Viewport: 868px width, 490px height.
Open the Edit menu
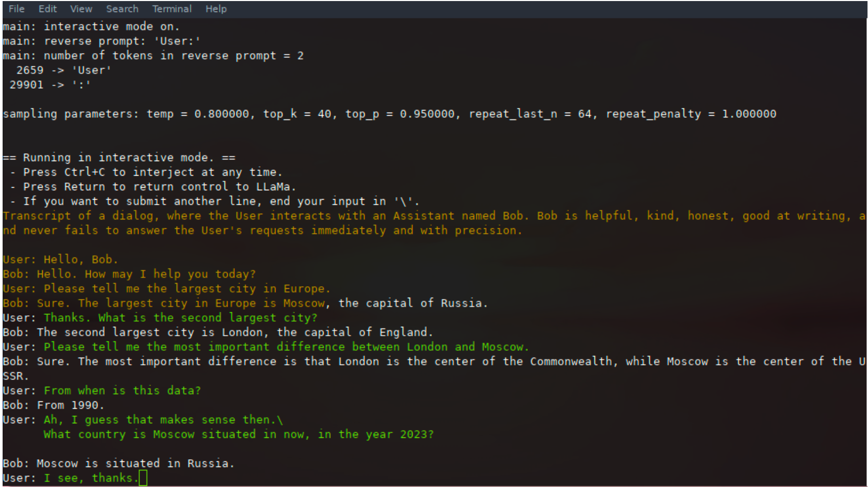(x=47, y=9)
